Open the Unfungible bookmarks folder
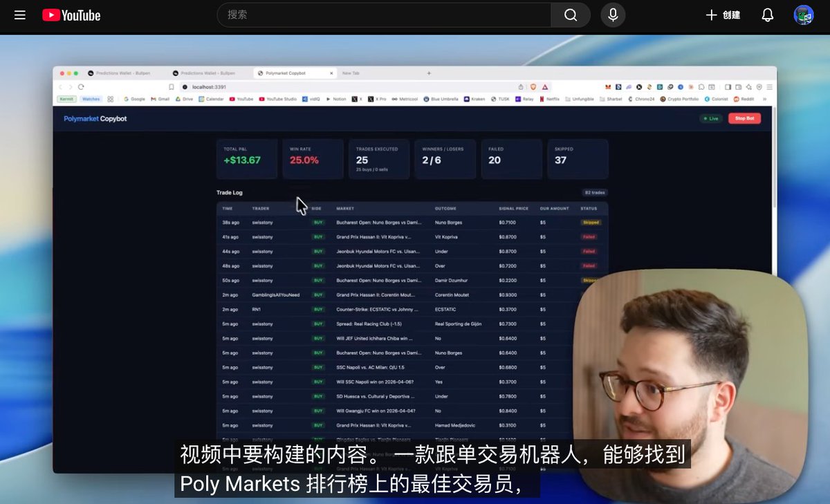Image resolution: width=830 pixels, height=504 pixels. 580,99
